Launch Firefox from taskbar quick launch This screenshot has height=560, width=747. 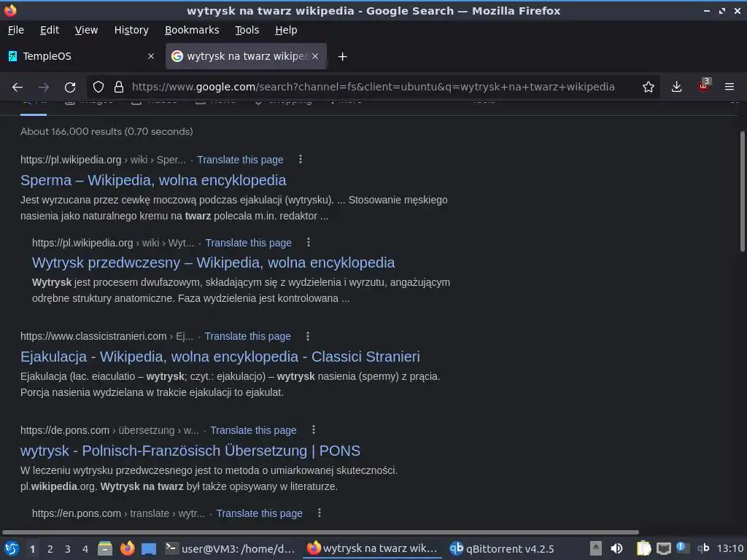pos(127,548)
